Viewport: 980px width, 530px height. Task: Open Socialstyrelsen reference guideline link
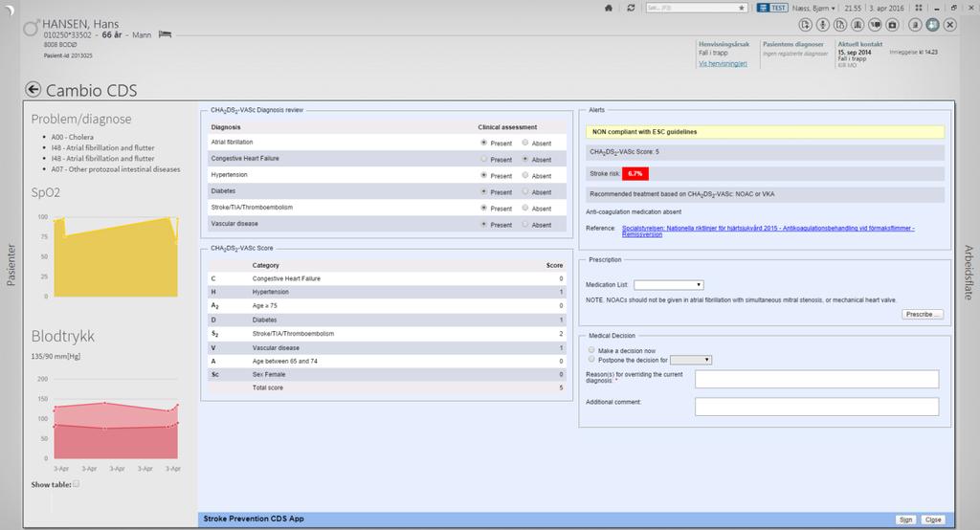pos(768,232)
